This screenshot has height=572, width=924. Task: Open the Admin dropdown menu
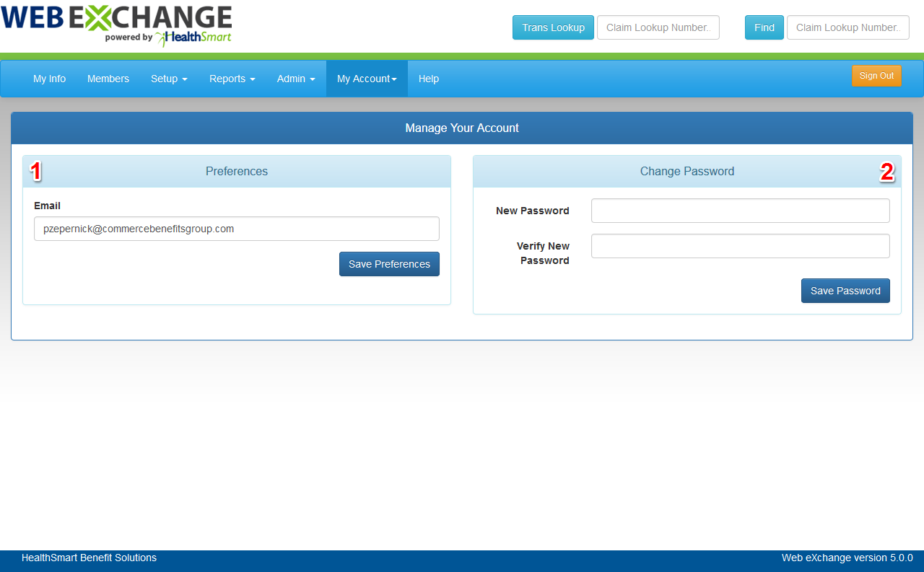pyautogui.click(x=295, y=79)
